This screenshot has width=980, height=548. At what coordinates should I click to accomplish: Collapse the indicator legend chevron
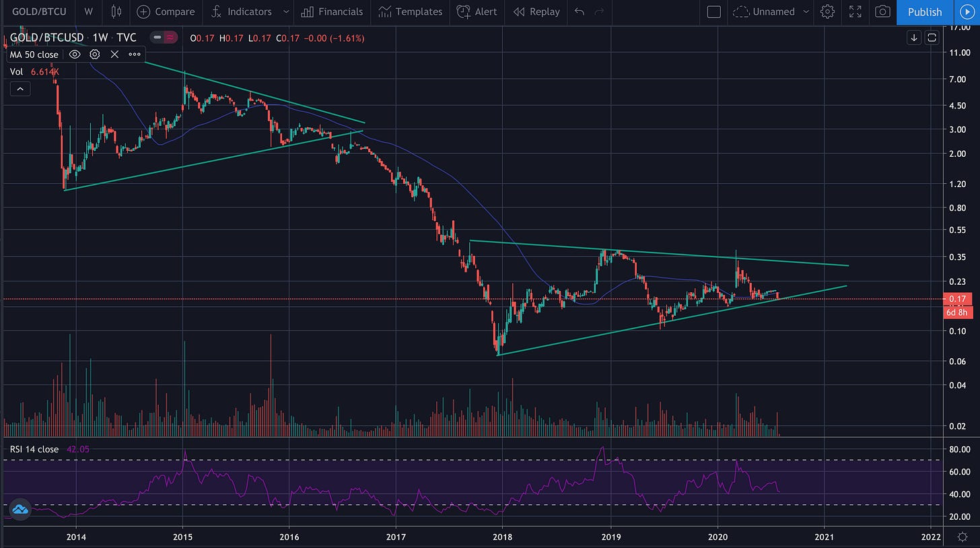click(x=20, y=89)
